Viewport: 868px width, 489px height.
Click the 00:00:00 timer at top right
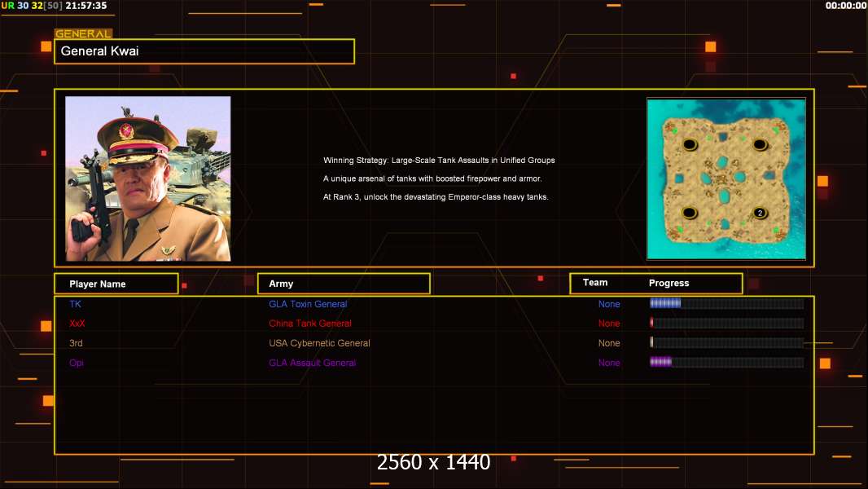click(x=846, y=6)
